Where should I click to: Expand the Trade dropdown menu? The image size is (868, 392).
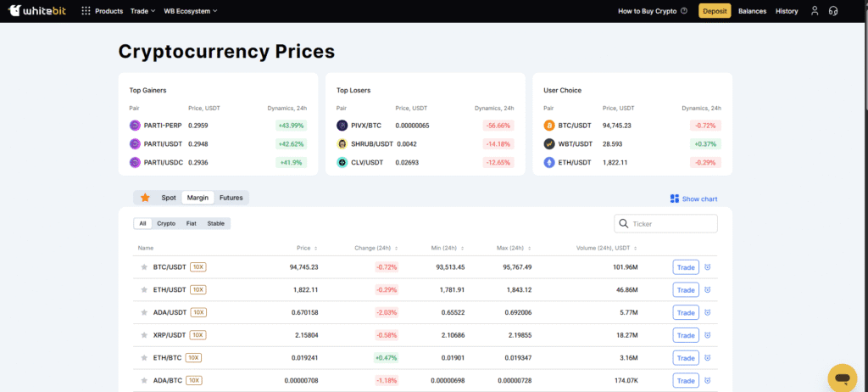(x=142, y=10)
